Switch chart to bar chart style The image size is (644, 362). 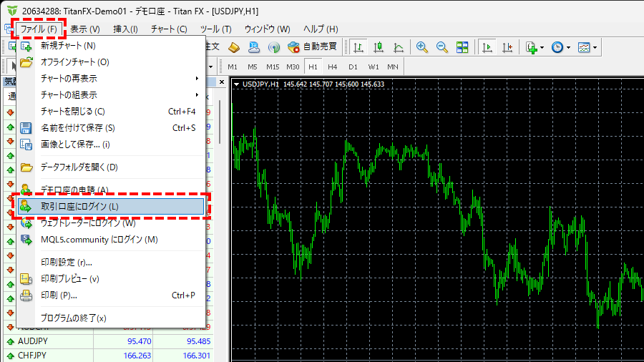(x=358, y=47)
